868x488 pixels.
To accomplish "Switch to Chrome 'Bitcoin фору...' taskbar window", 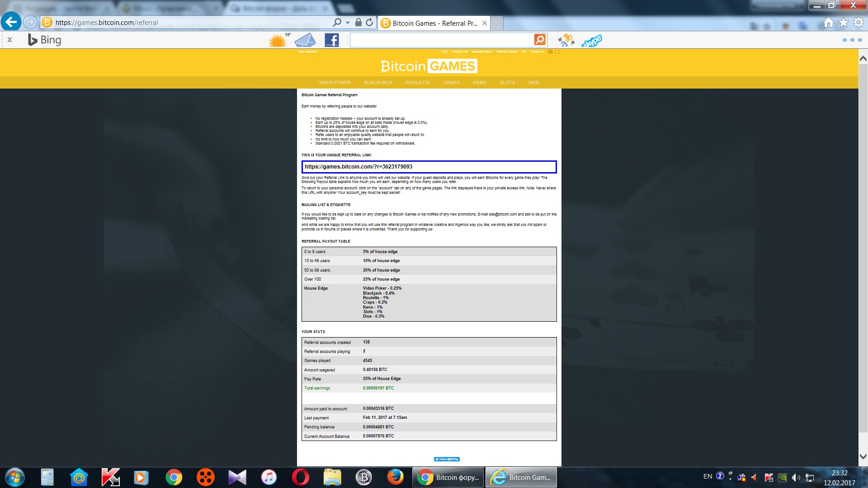I will [448, 477].
